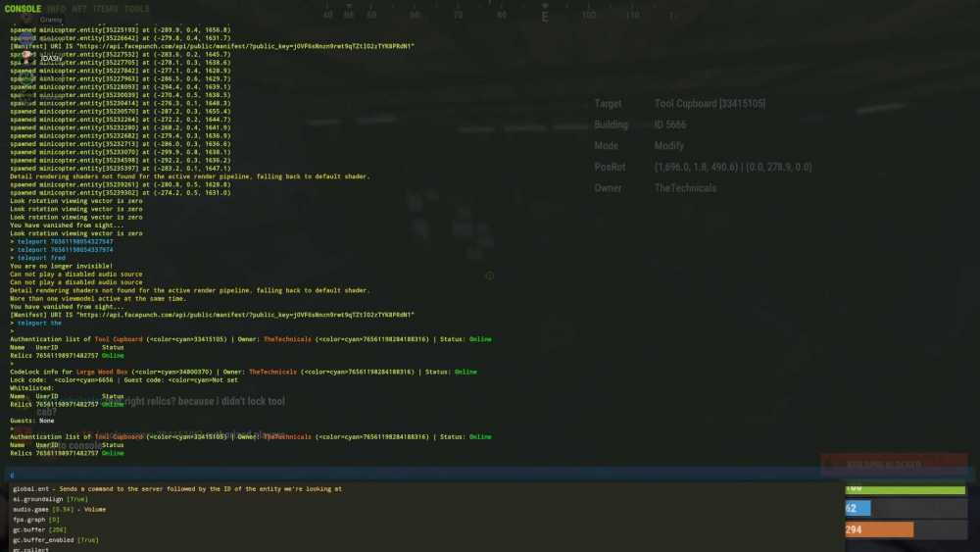Open the TOOLS tab
This screenshot has height=552, width=980.
(x=137, y=9)
